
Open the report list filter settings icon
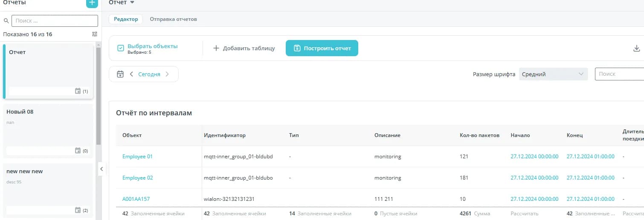(95, 34)
